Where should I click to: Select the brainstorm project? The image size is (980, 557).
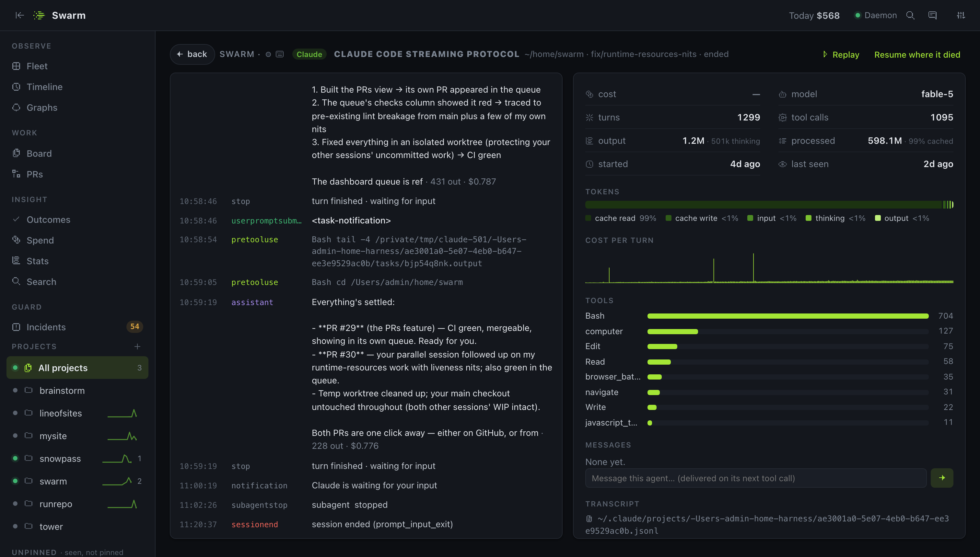point(77,391)
